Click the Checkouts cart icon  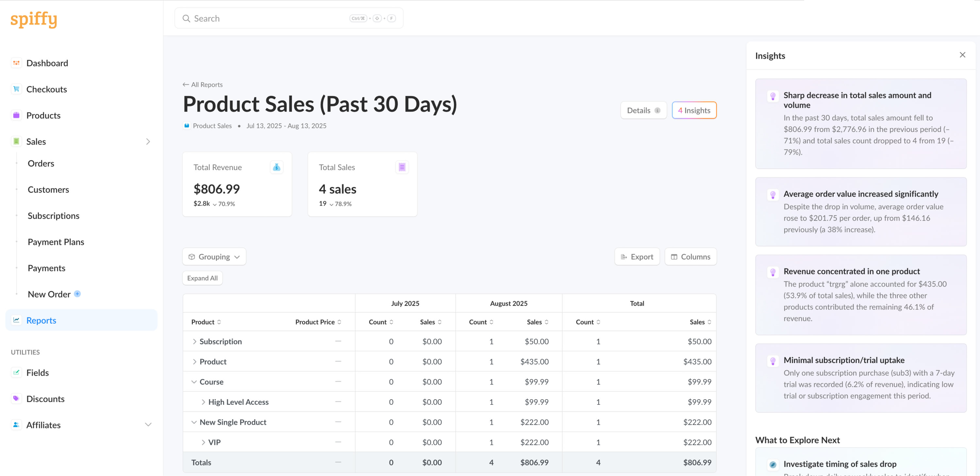point(16,89)
